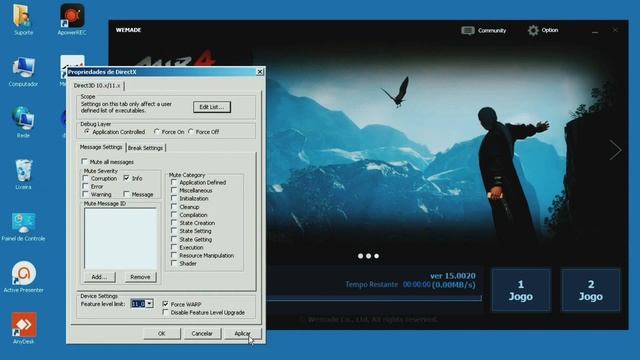Click the launcher download progress bar
This screenshot has height=360, width=640.
tap(374, 299)
